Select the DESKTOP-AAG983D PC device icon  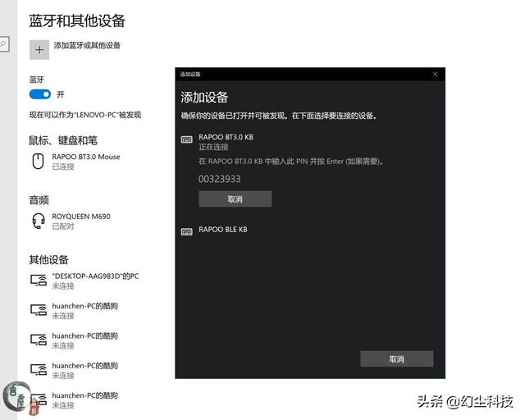[39, 280]
